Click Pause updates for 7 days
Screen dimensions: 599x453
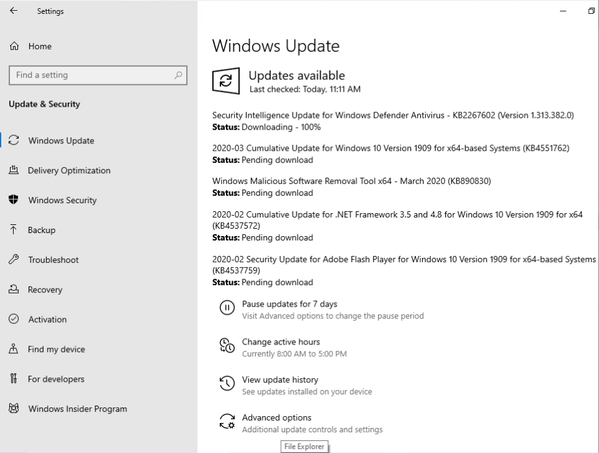point(290,304)
